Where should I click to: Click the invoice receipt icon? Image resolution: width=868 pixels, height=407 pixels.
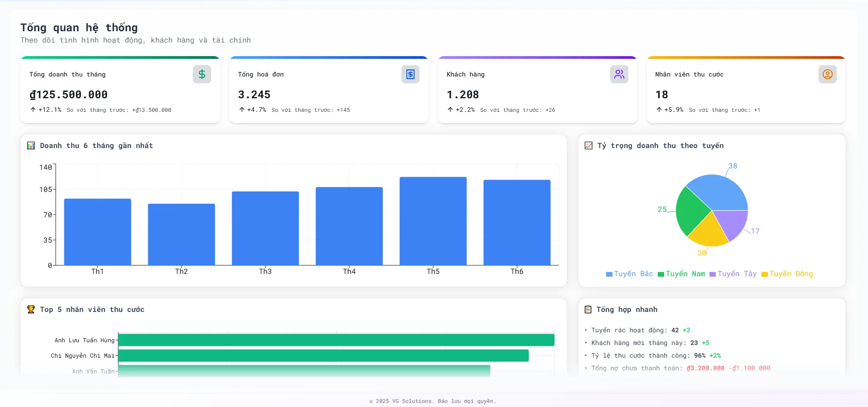click(410, 74)
